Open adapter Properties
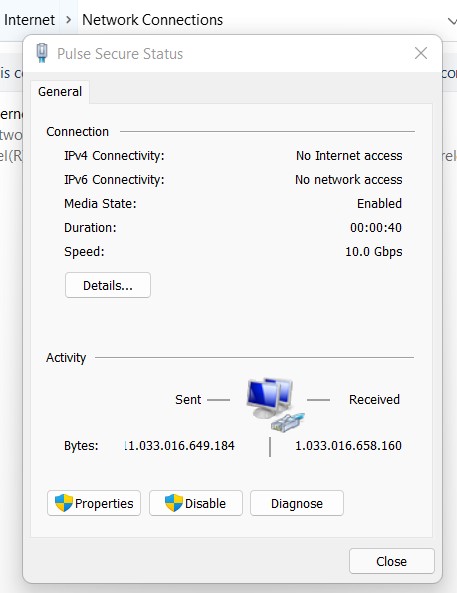This screenshot has width=457, height=593. (x=94, y=503)
